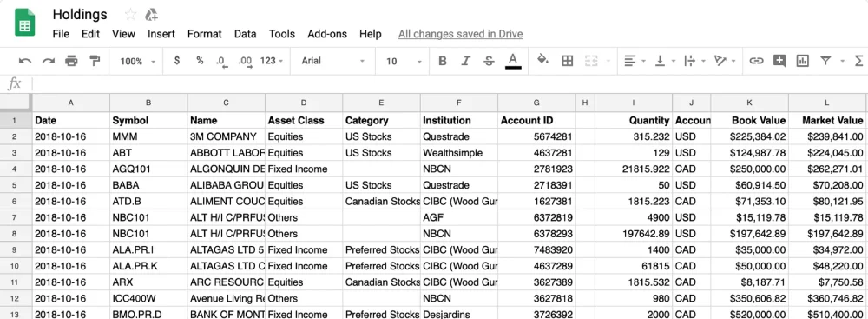Click the cell containing 'Wealthsimple'
868x319 pixels.
pos(459,153)
